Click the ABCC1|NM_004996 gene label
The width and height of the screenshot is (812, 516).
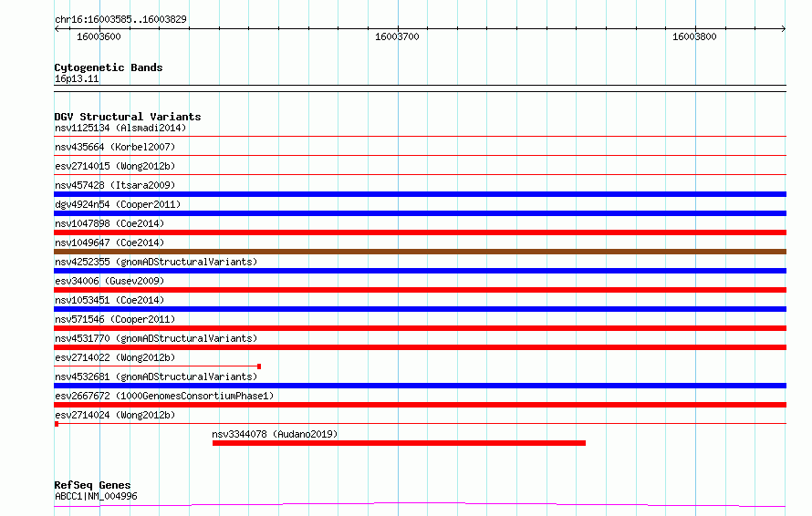tap(96, 496)
